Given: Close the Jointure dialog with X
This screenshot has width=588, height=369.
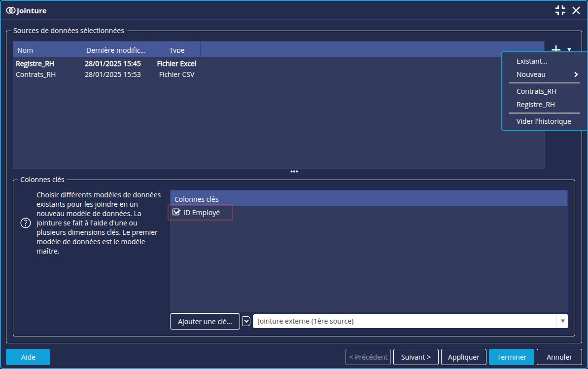Looking at the screenshot, I should pos(576,10).
